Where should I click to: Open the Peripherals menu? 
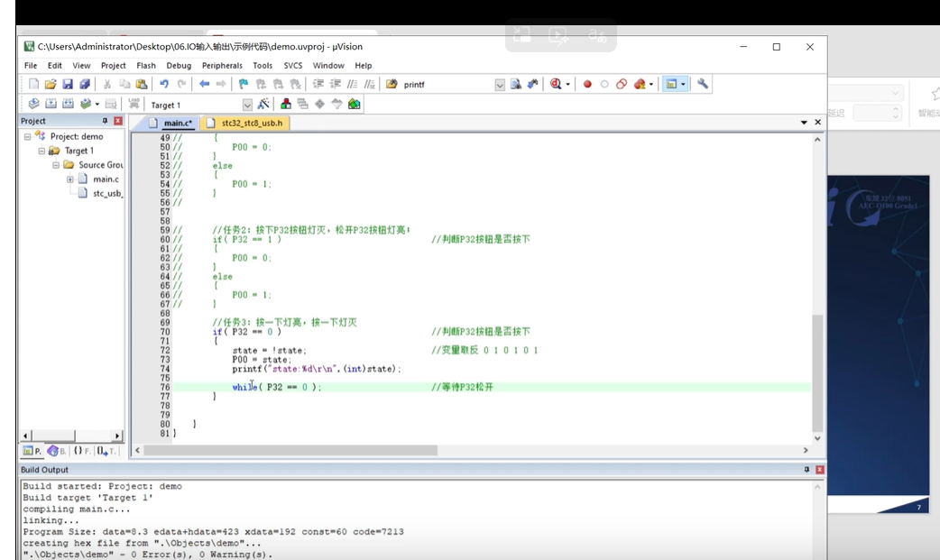pyautogui.click(x=222, y=66)
